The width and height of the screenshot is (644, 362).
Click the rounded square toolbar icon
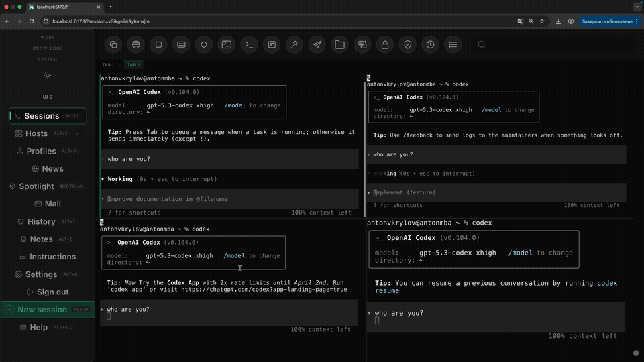(158, 44)
